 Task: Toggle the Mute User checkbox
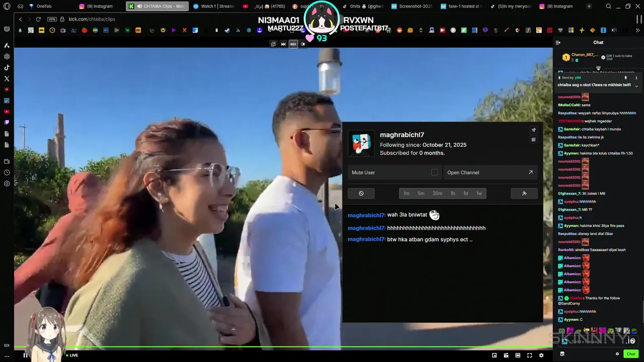pyautogui.click(x=434, y=172)
